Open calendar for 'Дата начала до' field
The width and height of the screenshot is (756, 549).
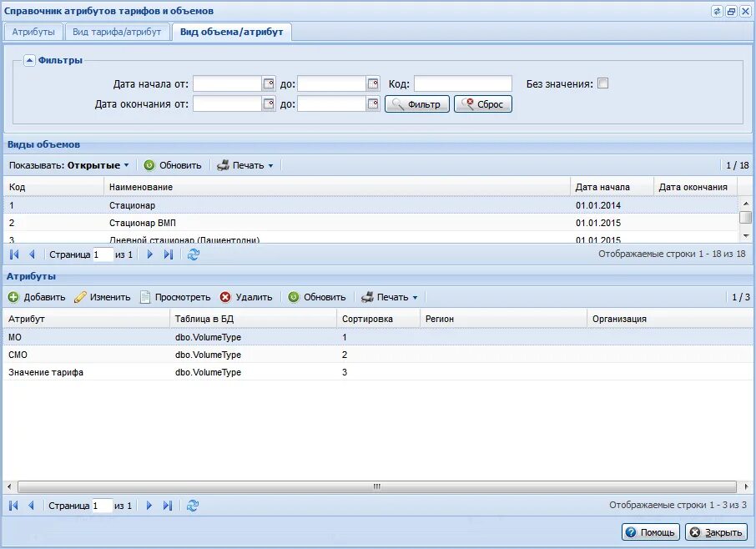(373, 84)
